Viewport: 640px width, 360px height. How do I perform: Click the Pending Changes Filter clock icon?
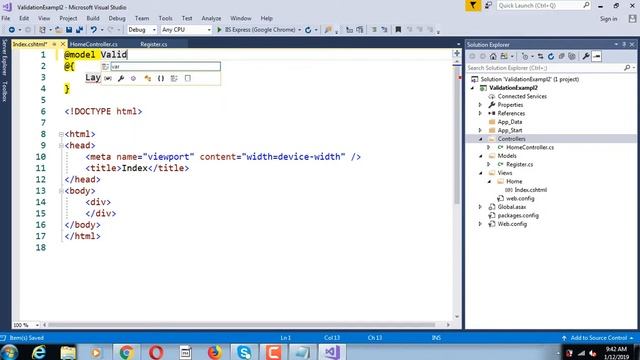tap(525, 56)
